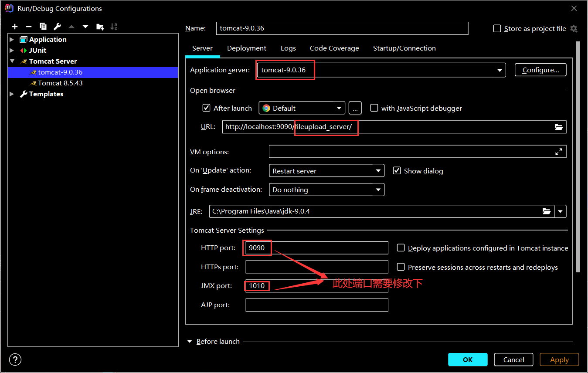Click the Name input field
This screenshot has width=588, height=373.
[x=342, y=28]
